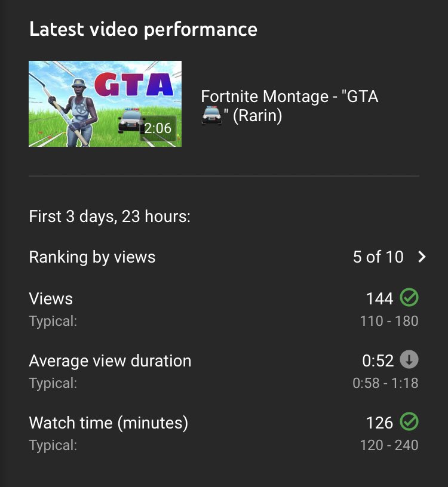Click the 0:52 average duration value

click(x=378, y=360)
